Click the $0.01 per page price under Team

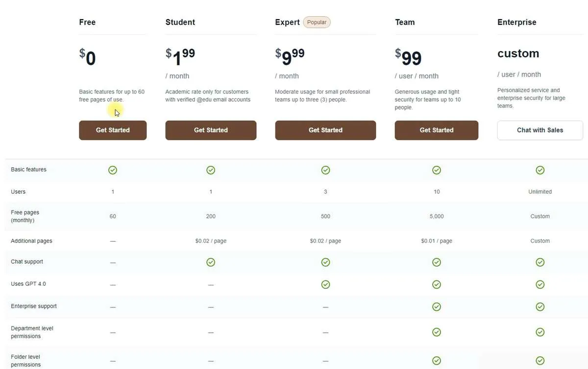[436, 241]
